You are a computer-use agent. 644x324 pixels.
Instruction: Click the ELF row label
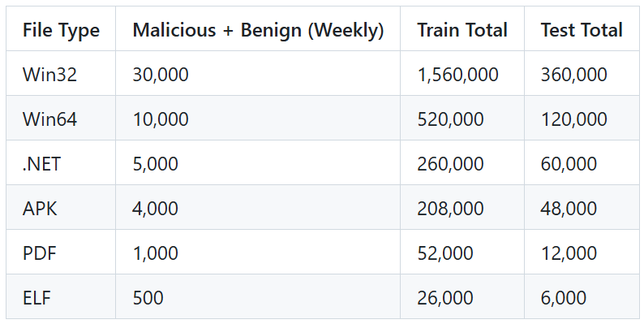(x=37, y=298)
